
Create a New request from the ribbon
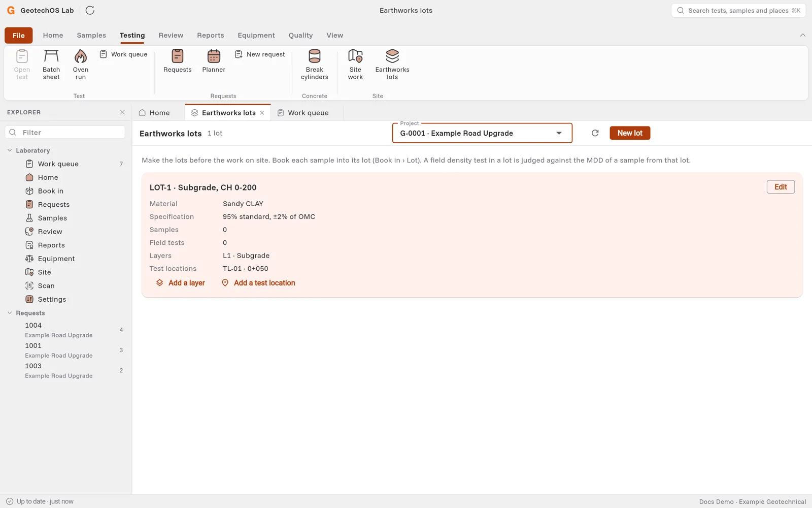pyautogui.click(x=260, y=54)
